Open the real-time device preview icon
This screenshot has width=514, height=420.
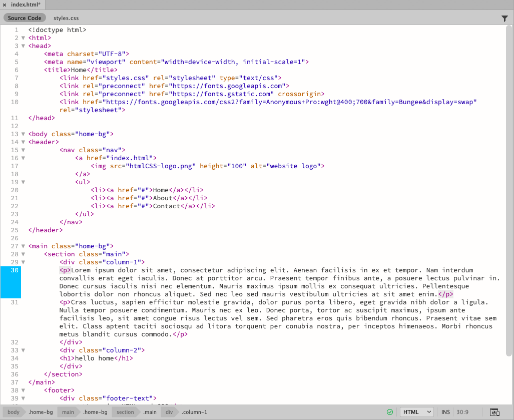pyautogui.click(x=494, y=412)
